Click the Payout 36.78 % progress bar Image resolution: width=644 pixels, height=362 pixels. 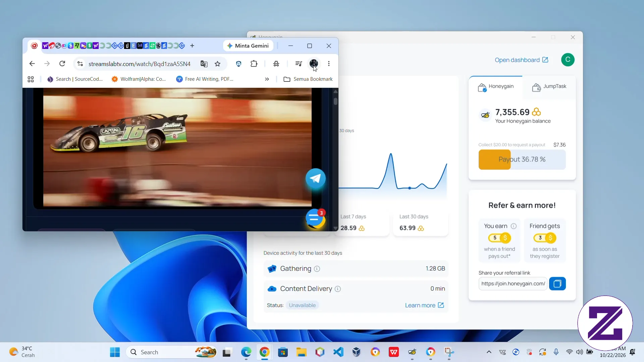pyautogui.click(x=522, y=160)
